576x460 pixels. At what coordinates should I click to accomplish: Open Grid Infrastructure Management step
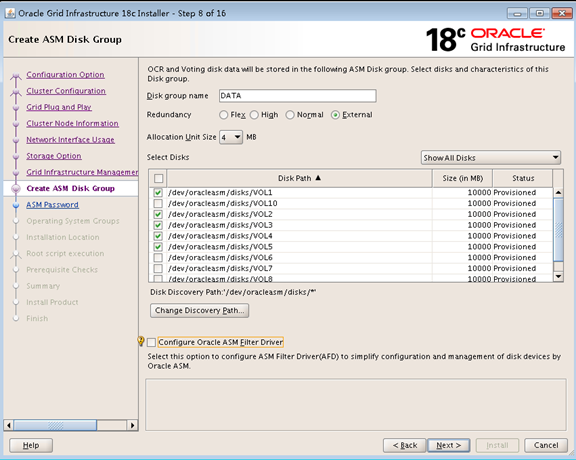click(x=82, y=172)
